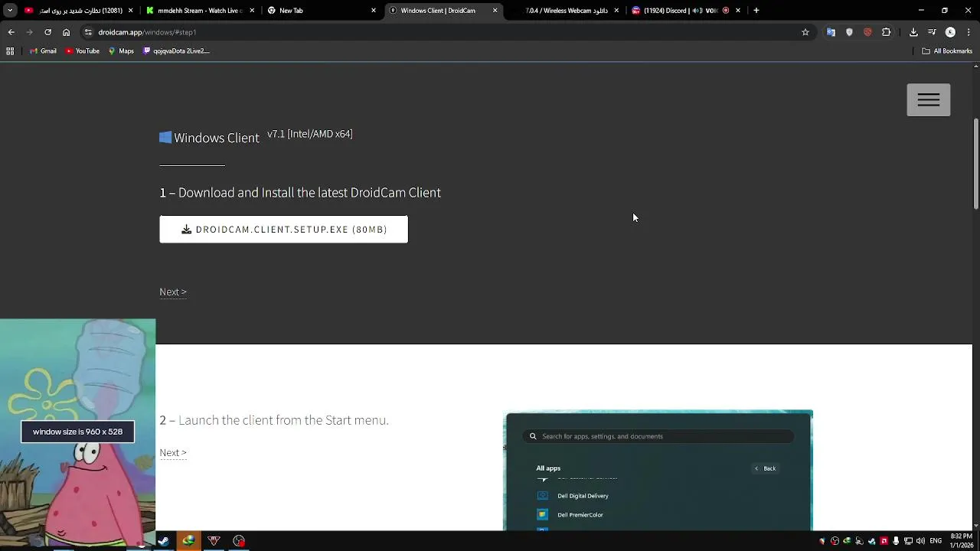Click the search field in the Start menu screenshot
The image size is (980, 551).
pyautogui.click(x=658, y=436)
